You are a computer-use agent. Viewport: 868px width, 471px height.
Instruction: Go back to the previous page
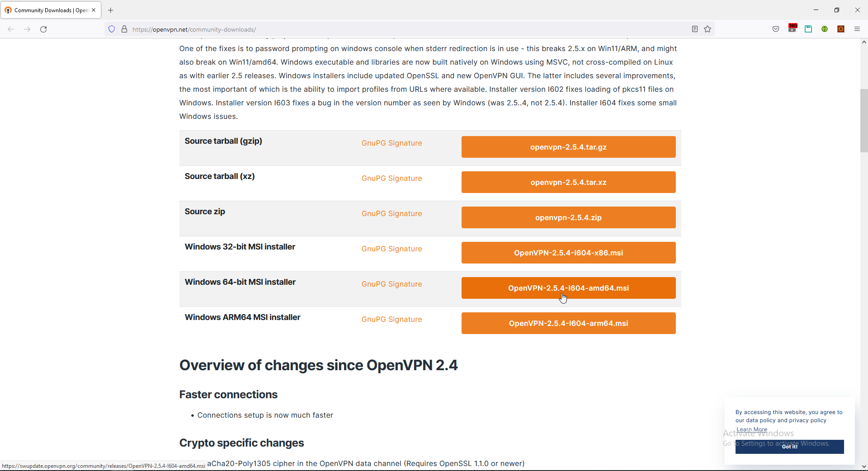[x=11, y=29]
